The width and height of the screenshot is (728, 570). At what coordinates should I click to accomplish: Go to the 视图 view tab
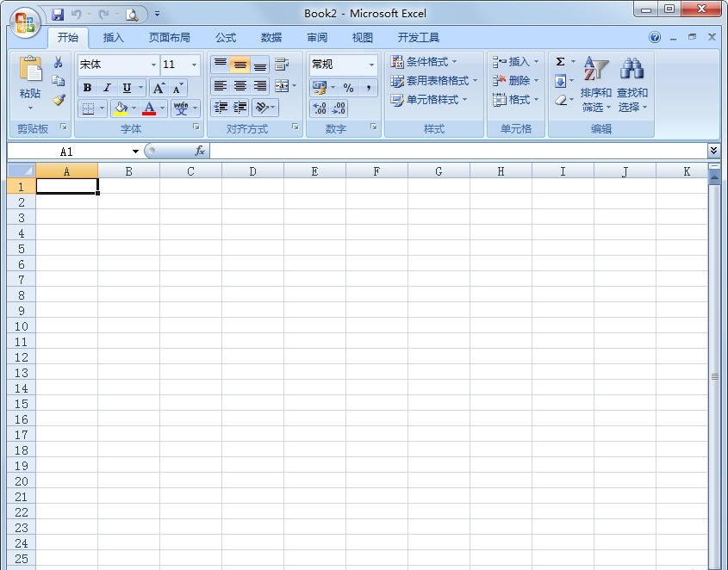click(x=363, y=38)
